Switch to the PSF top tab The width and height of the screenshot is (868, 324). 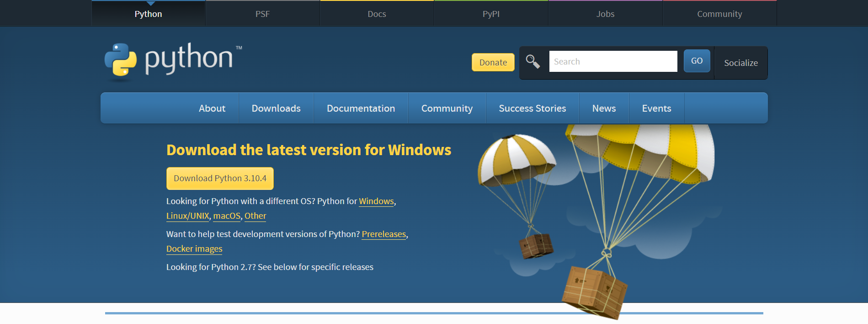click(263, 14)
